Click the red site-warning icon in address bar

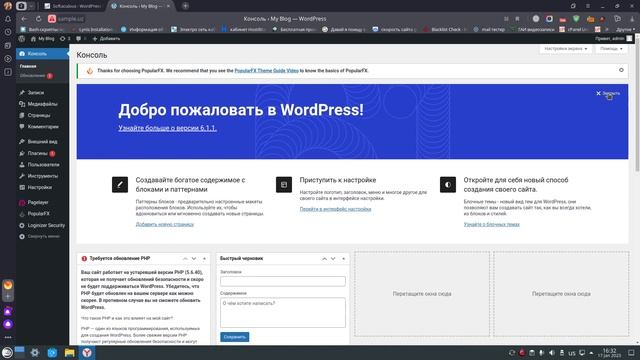click(52, 19)
